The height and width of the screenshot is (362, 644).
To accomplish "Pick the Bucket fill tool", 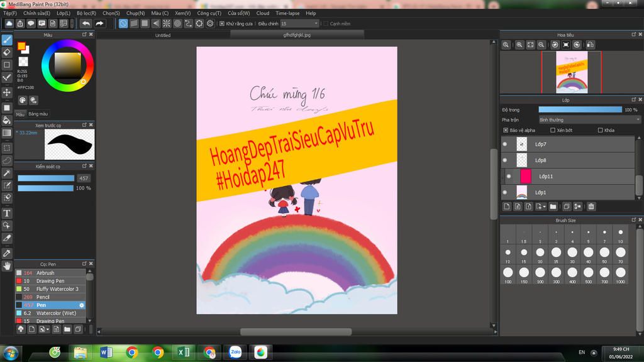I will tap(7, 120).
